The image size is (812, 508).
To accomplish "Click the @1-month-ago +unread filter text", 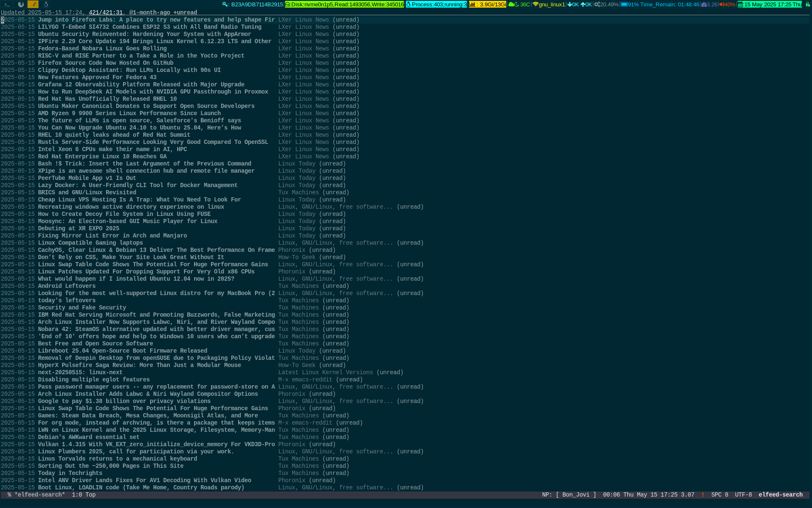I will click(163, 13).
